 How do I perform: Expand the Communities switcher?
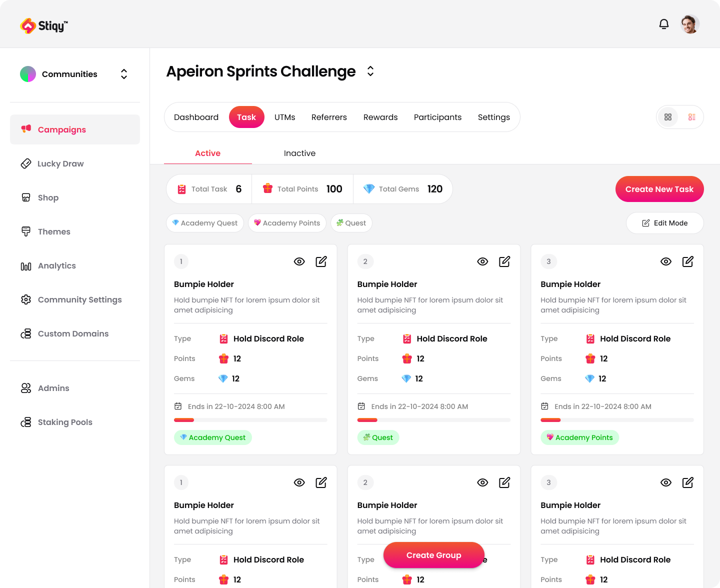124,74
